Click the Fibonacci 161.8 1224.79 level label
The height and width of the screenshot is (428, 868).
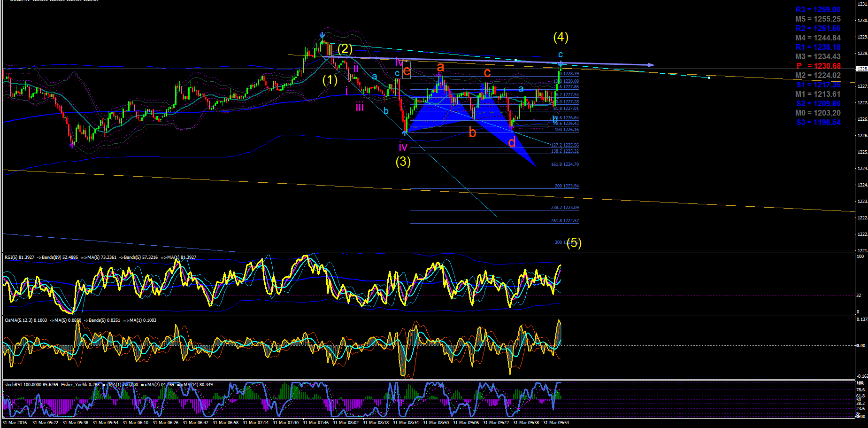coord(565,164)
